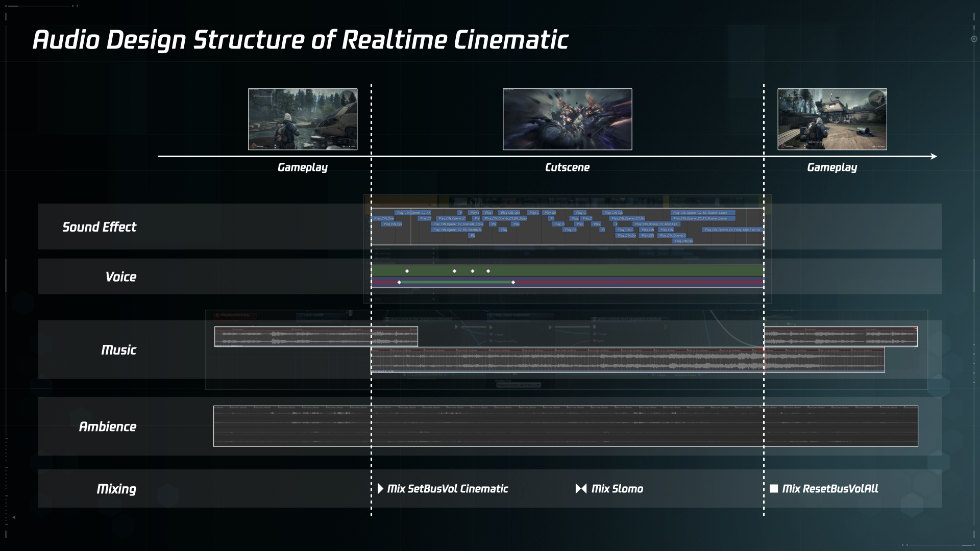The height and width of the screenshot is (551, 980).
Task: Select the Play_CIN_Opener_C2_Foley_Abel_Fall_04 clip
Action: click(x=732, y=230)
